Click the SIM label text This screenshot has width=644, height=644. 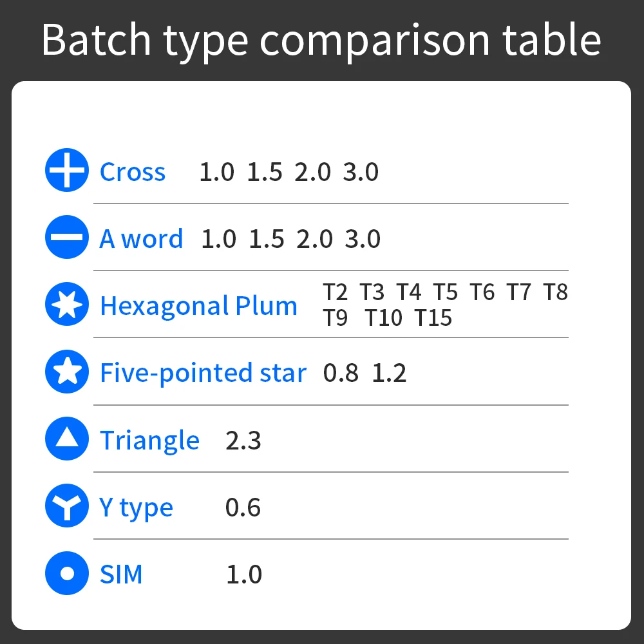[121, 574]
